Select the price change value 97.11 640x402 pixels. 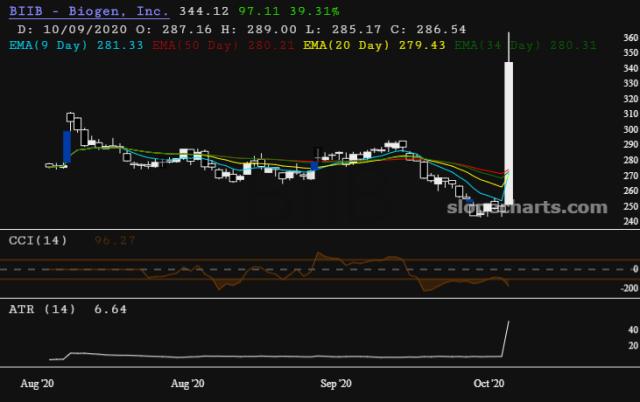point(259,11)
